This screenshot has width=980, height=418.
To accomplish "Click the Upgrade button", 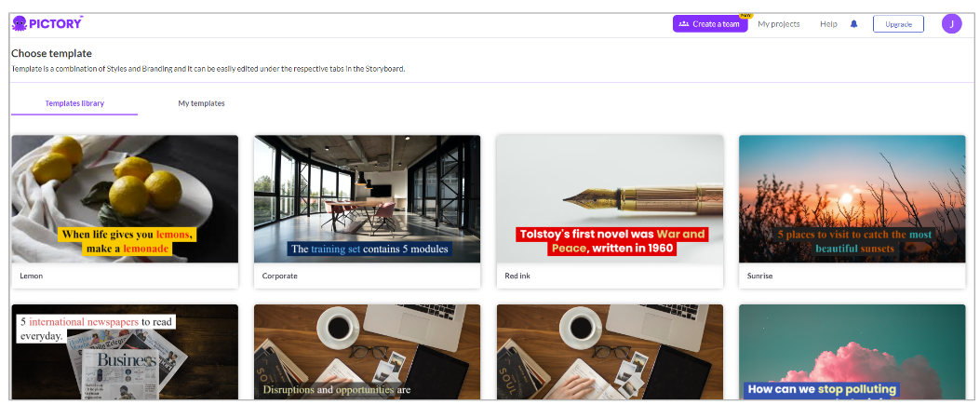I will pos(898,24).
